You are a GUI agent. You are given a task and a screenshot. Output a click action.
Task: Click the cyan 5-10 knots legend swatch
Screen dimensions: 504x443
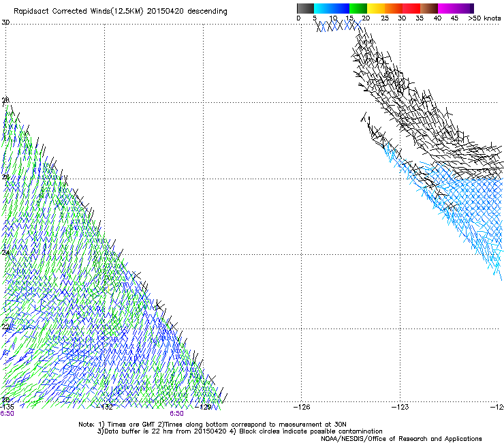323,8
